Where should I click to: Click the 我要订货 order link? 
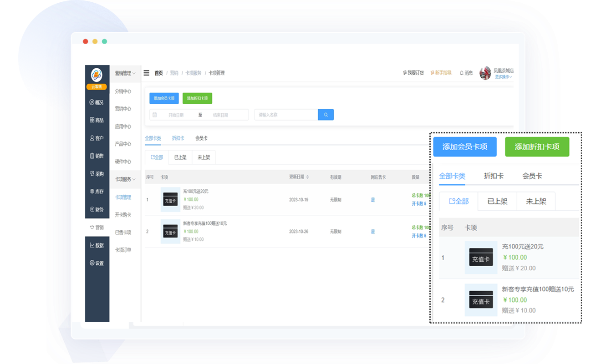tap(413, 73)
